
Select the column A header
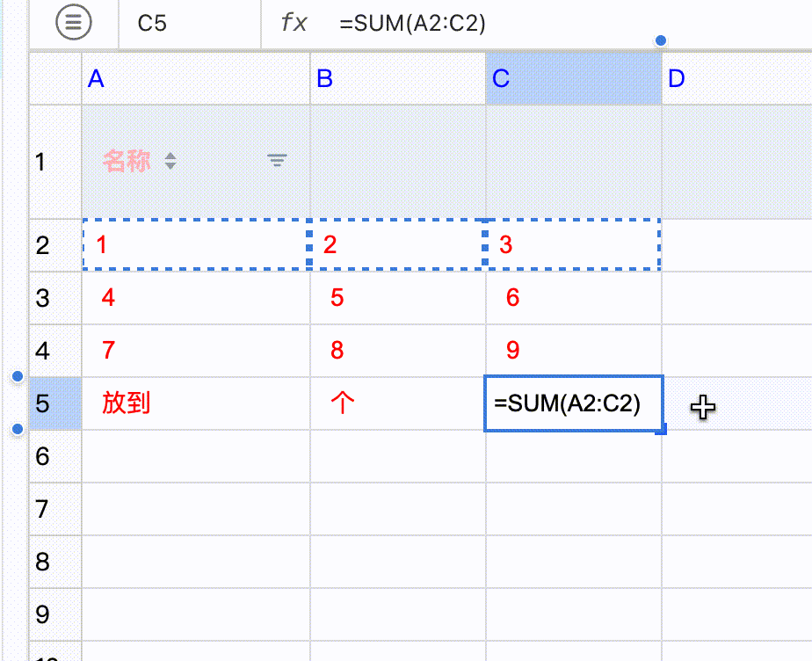[x=195, y=79]
